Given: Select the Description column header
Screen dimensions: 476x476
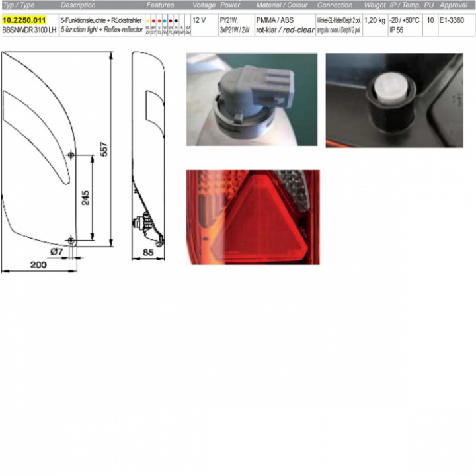Looking at the screenshot, I should [78, 5].
